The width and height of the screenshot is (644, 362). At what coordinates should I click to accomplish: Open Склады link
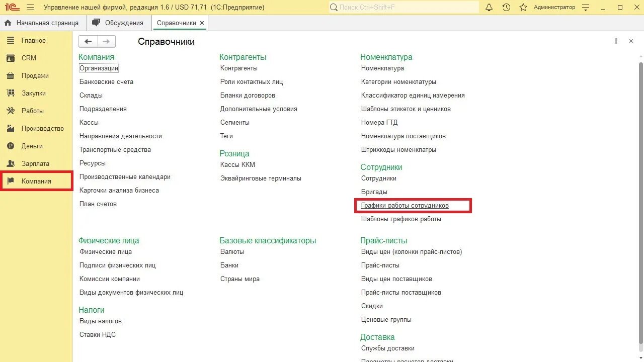(x=91, y=95)
